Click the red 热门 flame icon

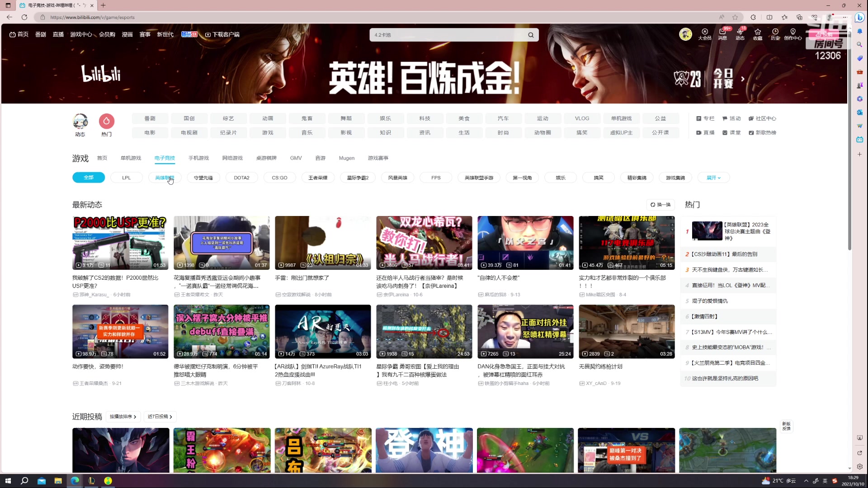click(107, 121)
